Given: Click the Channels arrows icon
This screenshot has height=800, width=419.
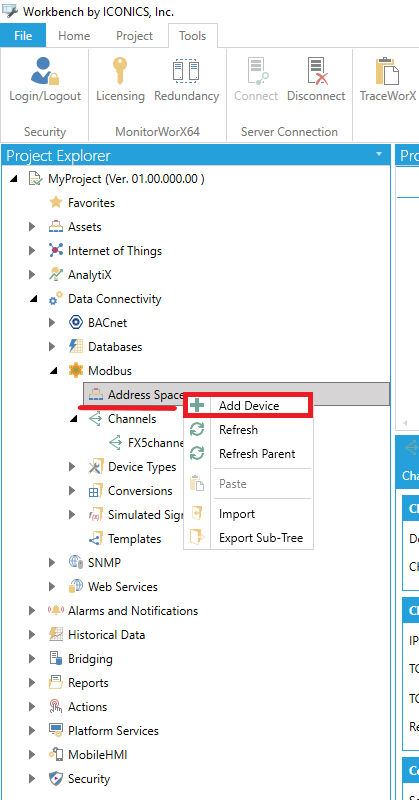Looking at the screenshot, I should 95,418.
